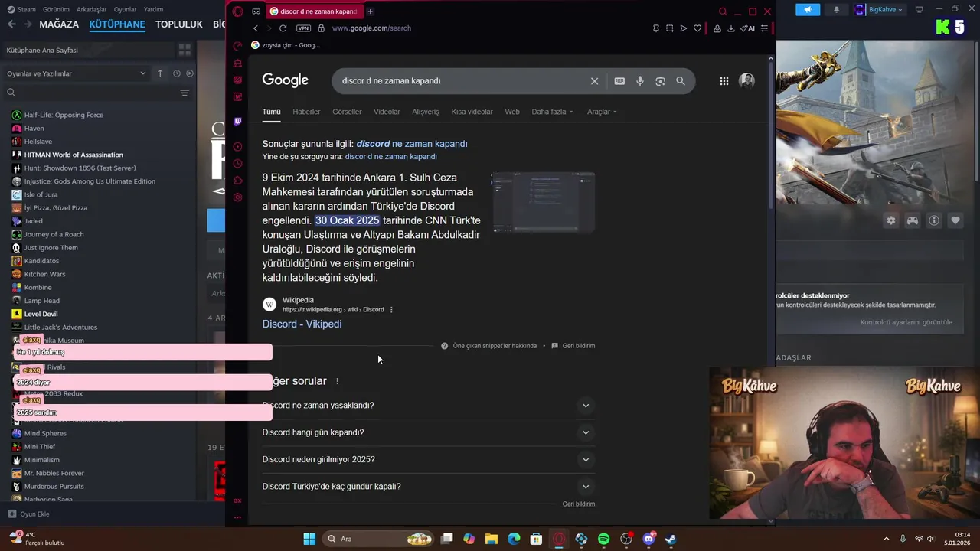Open 'Öne çıkan snippet'ler hakkında' link

point(495,346)
